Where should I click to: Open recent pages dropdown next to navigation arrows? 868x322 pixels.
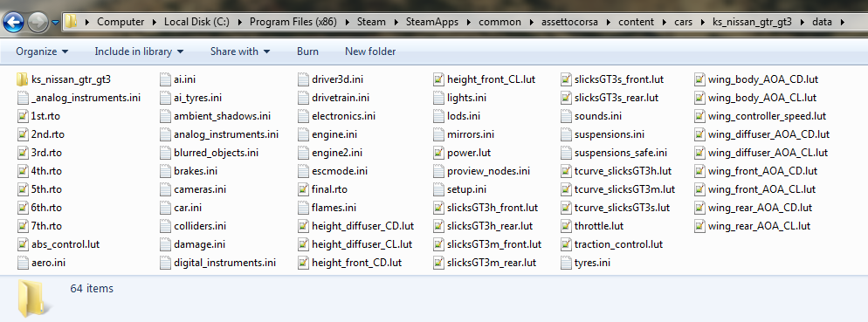55,24
